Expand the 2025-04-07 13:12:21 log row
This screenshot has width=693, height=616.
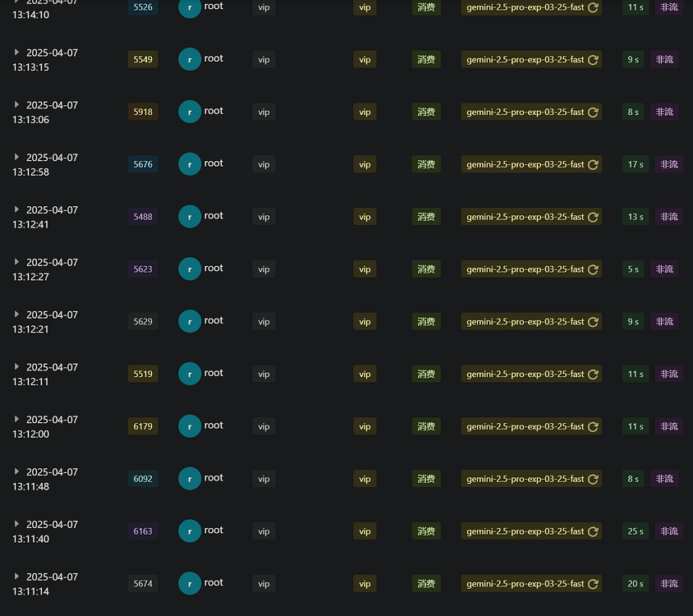tap(16, 314)
